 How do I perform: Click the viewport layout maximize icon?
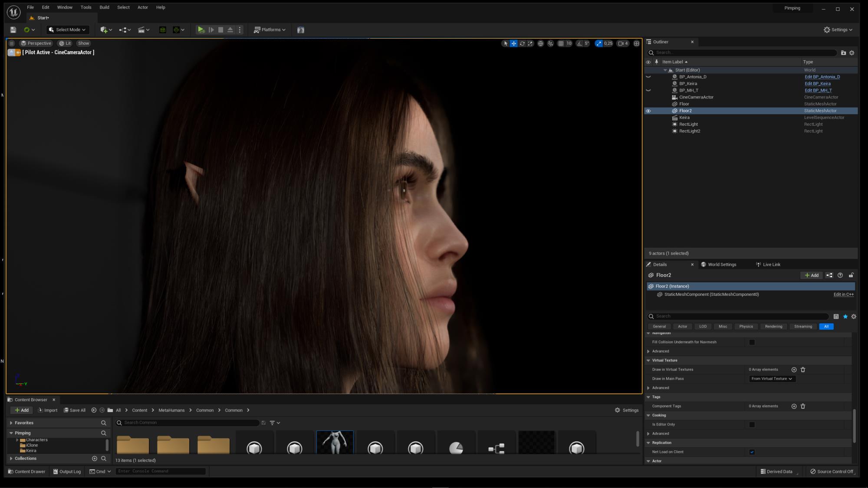tap(636, 43)
